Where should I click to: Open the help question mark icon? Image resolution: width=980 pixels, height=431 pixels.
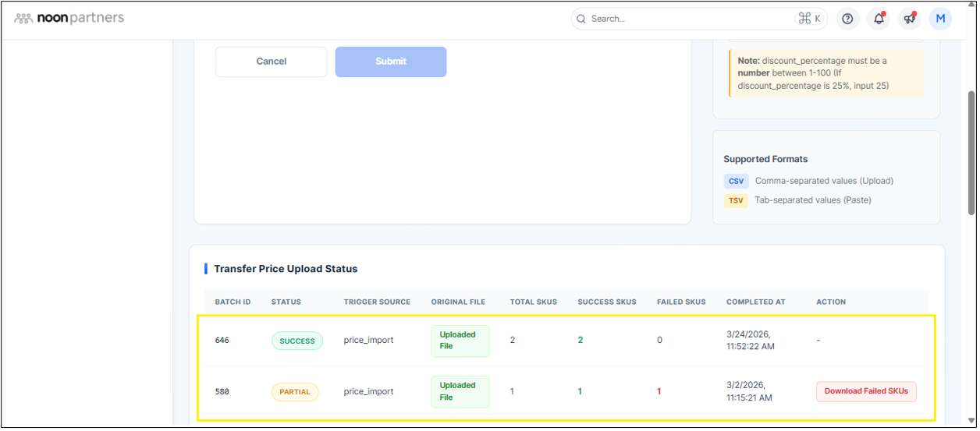pyautogui.click(x=847, y=19)
